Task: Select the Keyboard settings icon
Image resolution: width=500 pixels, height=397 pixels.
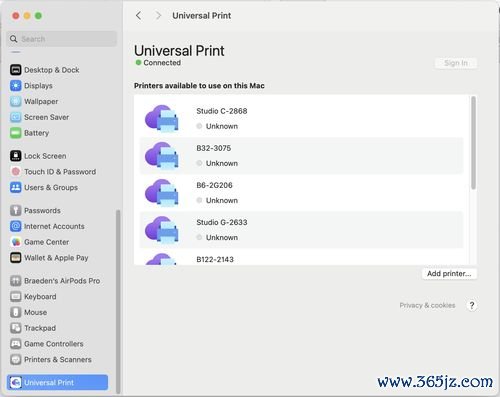Action: (x=16, y=296)
